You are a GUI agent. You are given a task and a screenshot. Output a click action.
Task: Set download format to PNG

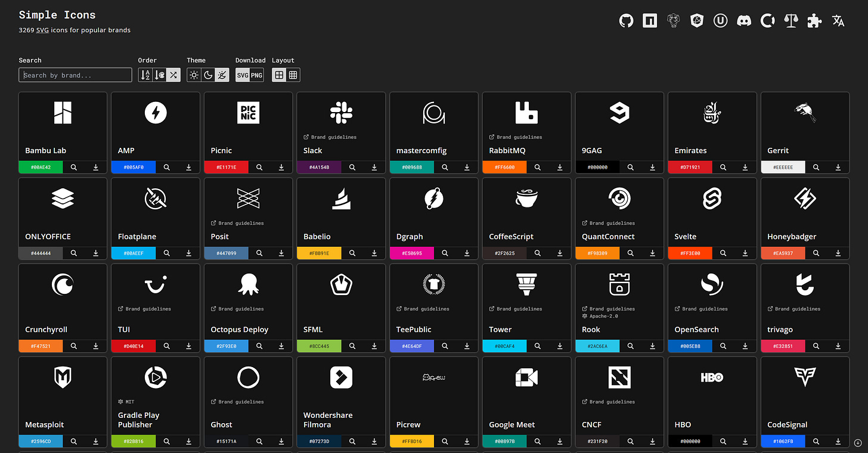pos(257,75)
